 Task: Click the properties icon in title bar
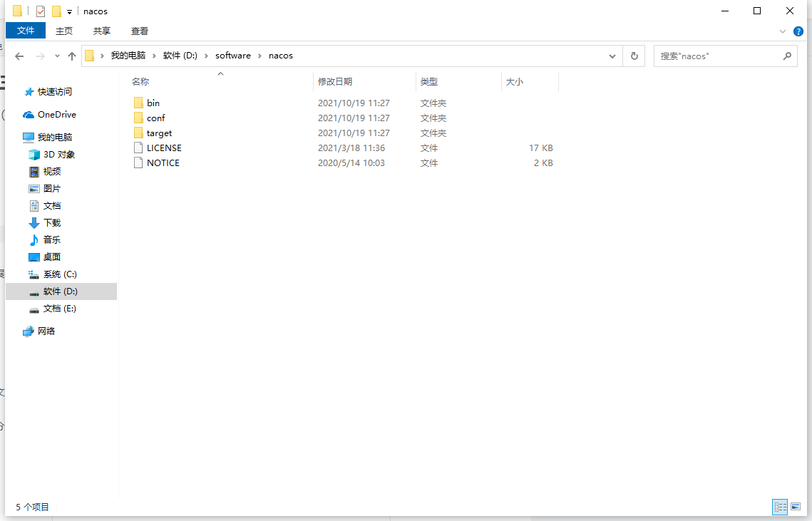coord(41,11)
